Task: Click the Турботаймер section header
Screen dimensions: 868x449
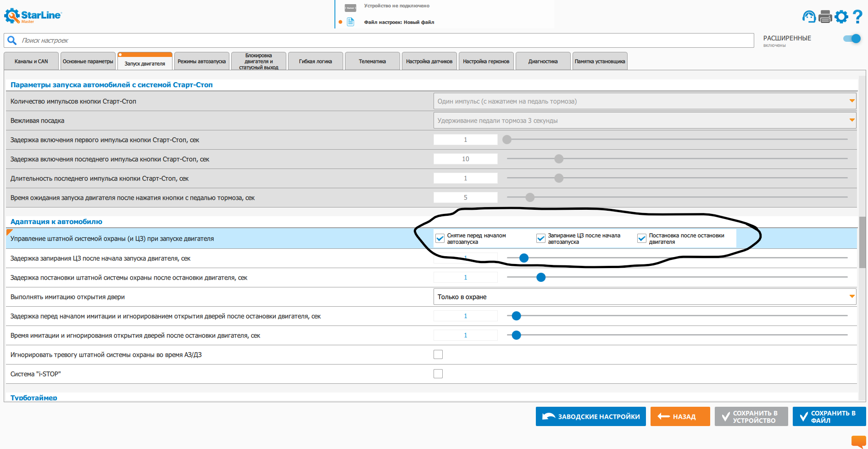Action: point(34,398)
